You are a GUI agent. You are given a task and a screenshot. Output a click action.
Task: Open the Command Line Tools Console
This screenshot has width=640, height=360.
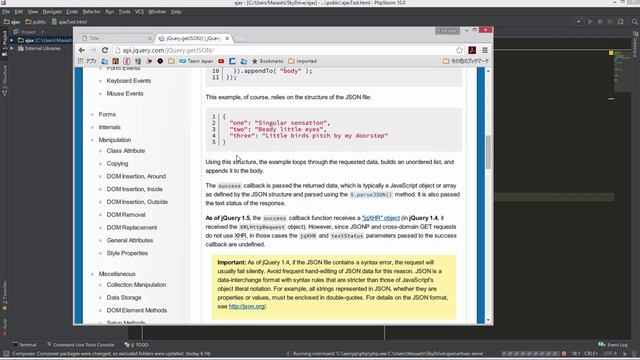coord(80,345)
